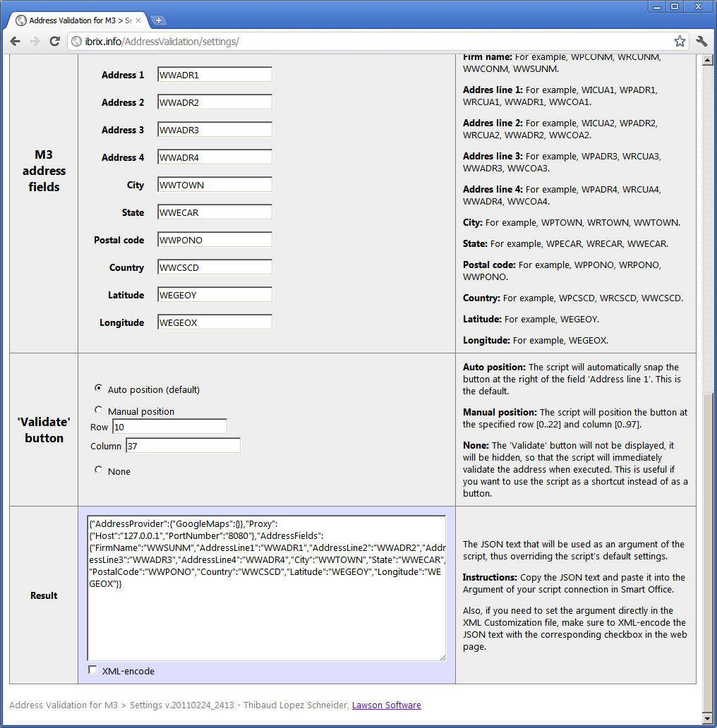Reload the page with the refresh icon
Viewport: 717px width, 728px height.
pyautogui.click(x=54, y=42)
